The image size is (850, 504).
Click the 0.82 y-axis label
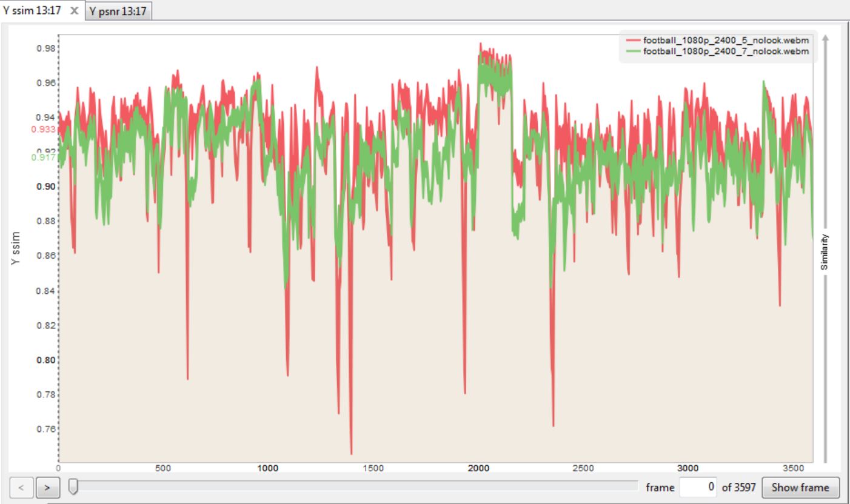(x=47, y=325)
